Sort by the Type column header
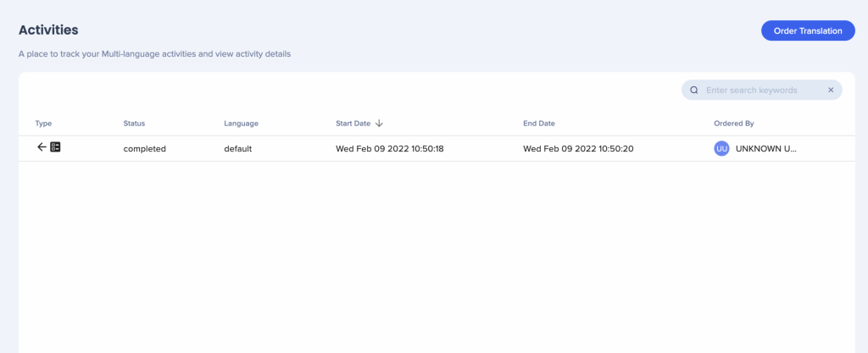Viewport: 868px width, 353px height. click(43, 124)
